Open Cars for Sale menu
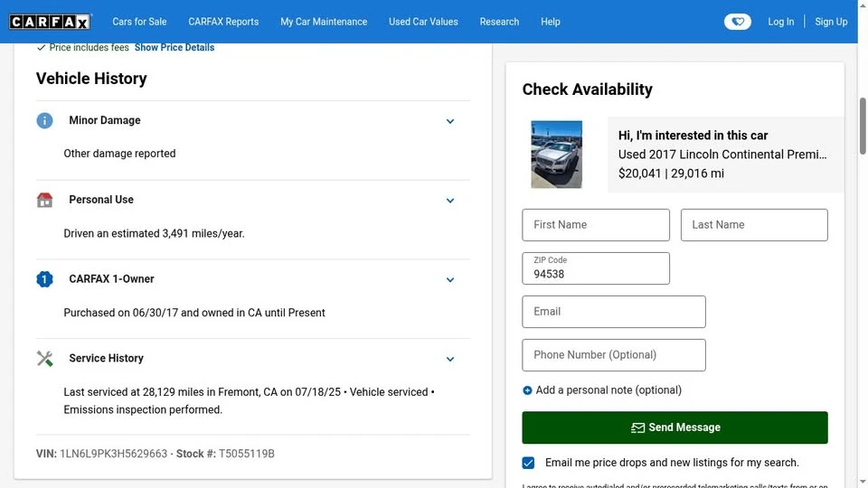Screen dimensions: 868x488 139,22
